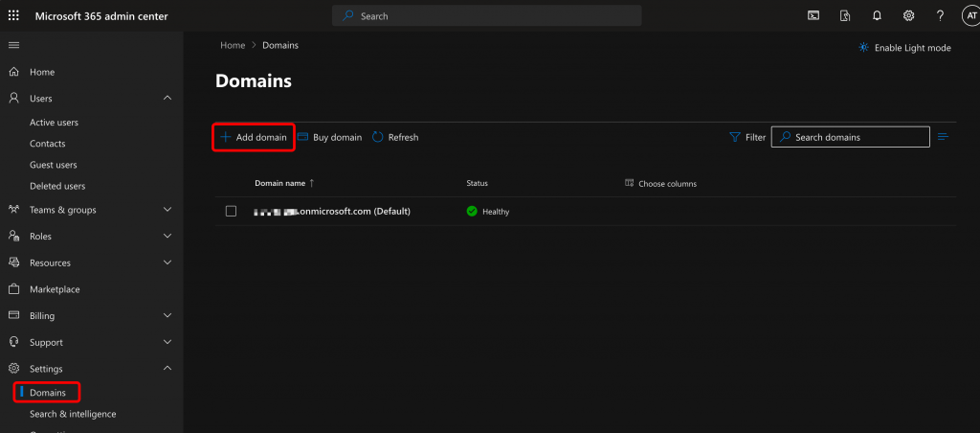Viewport: 980px width, 433px height.
Task: Go to Marketplace in sidebar
Action: pos(55,289)
